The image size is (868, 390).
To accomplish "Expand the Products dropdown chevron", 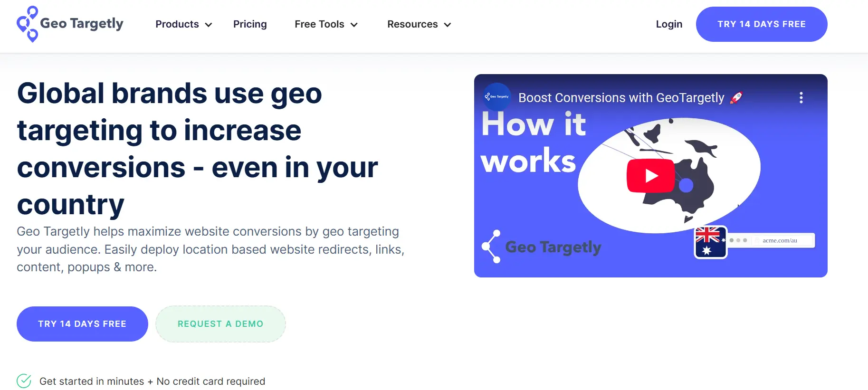I will point(209,25).
